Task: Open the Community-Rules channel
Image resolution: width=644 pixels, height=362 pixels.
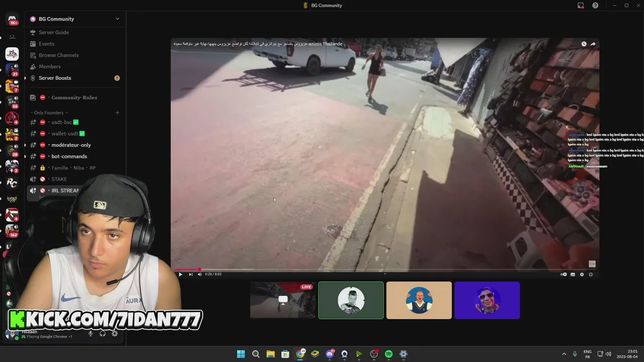Action: pos(74,98)
